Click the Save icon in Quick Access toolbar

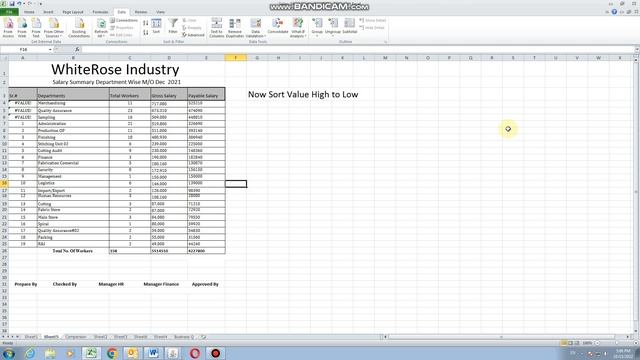pos(12,4)
